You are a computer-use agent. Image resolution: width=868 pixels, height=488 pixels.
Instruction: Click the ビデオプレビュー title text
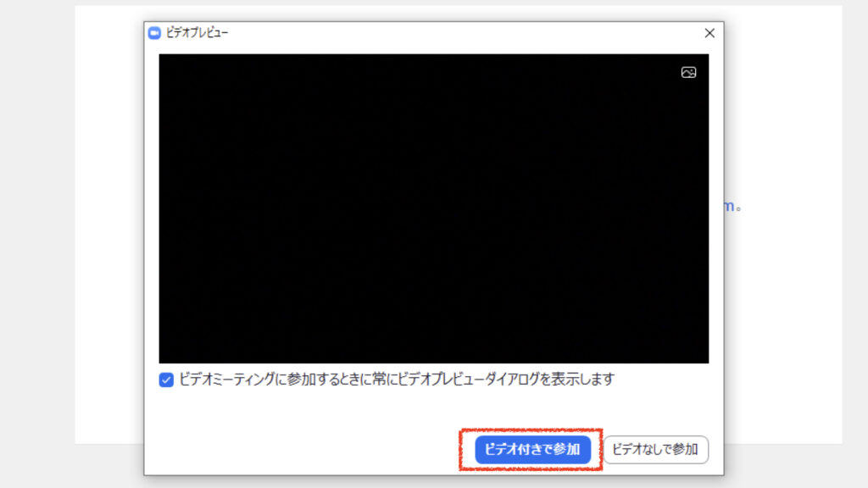(x=198, y=33)
